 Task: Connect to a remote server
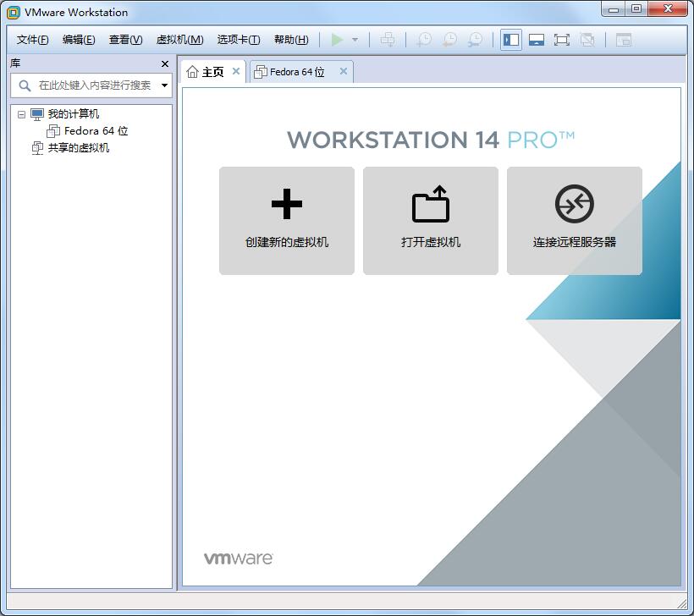pos(574,220)
